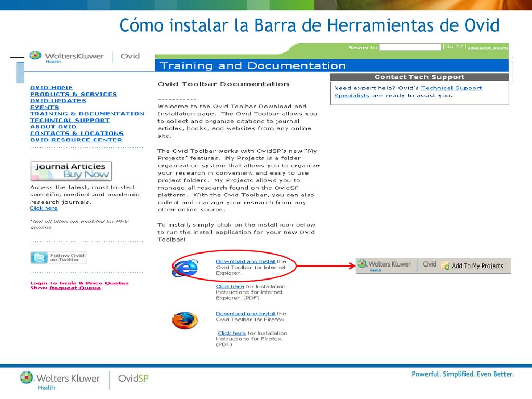Click the Twitter bird icon
The width and height of the screenshot is (532, 399).
[x=39, y=258]
